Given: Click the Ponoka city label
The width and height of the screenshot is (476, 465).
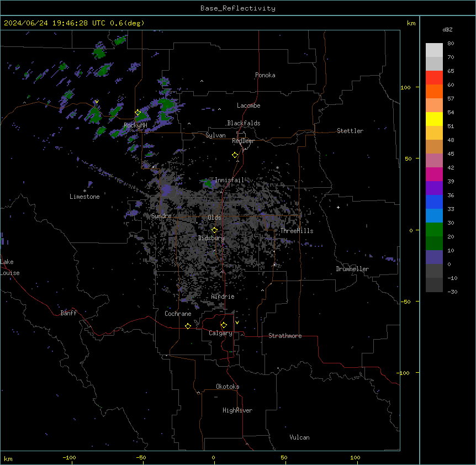Looking at the screenshot, I should coord(265,75).
